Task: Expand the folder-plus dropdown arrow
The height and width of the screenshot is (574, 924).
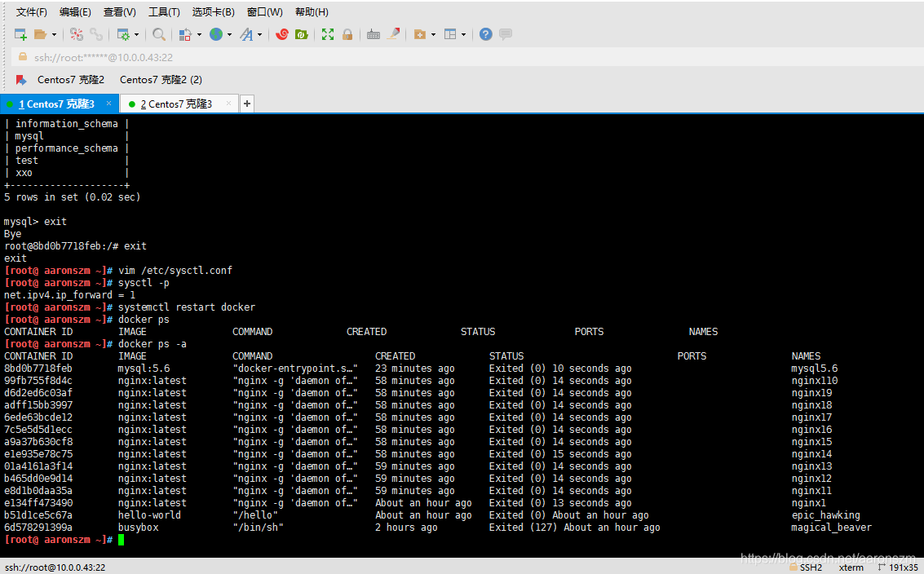Action: pyautogui.click(x=433, y=35)
